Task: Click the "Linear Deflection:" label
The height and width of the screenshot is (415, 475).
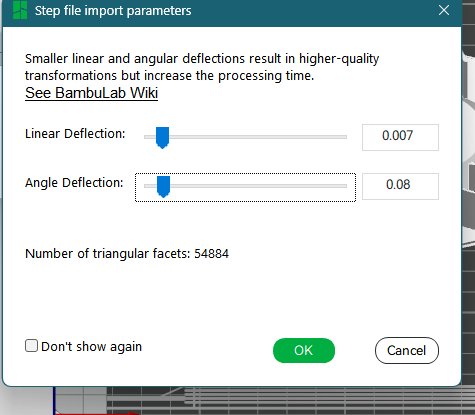Action: 75,134
